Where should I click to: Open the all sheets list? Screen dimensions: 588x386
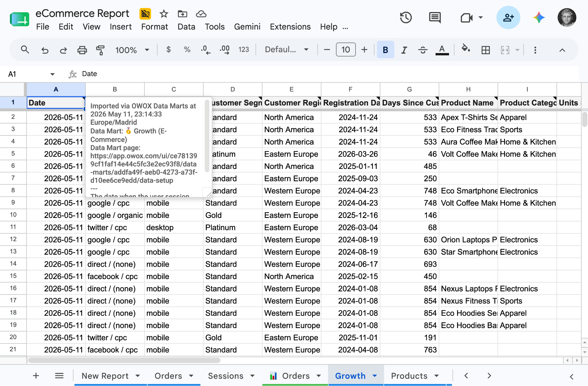(x=59, y=376)
